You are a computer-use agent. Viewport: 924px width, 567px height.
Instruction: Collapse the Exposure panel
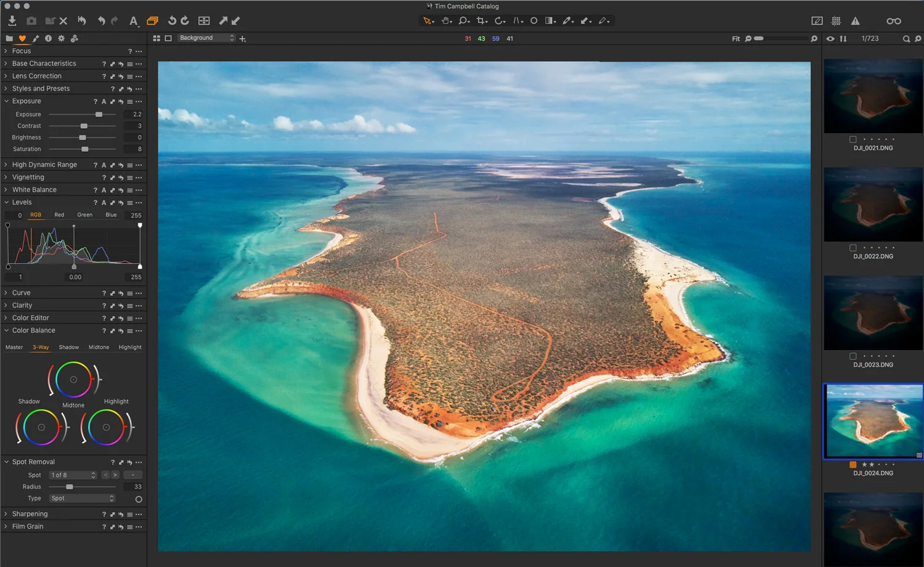click(6, 101)
